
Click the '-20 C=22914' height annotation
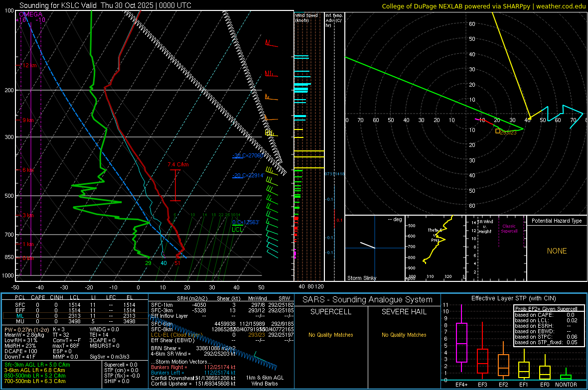248,175
